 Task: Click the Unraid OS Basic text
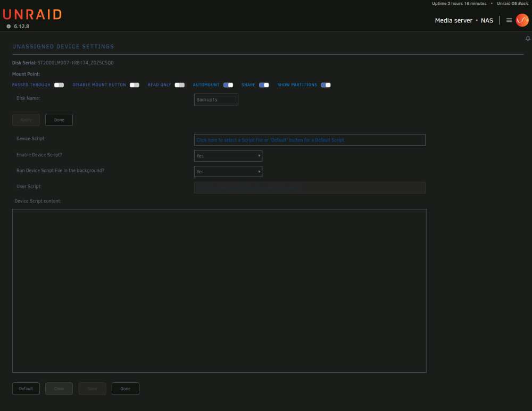[x=513, y=3]
